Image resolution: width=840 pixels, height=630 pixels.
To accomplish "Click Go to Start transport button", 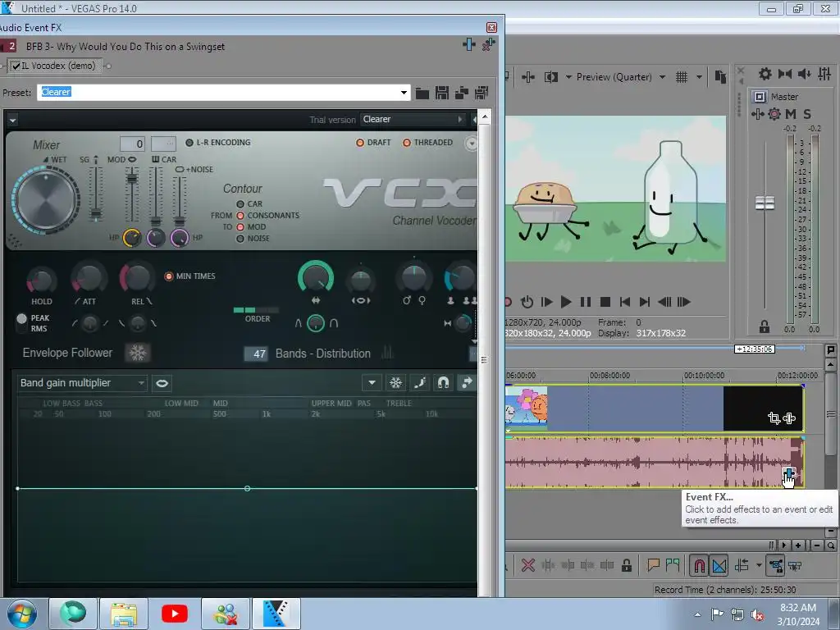I will pyautogui.click(x=624, y=302).
